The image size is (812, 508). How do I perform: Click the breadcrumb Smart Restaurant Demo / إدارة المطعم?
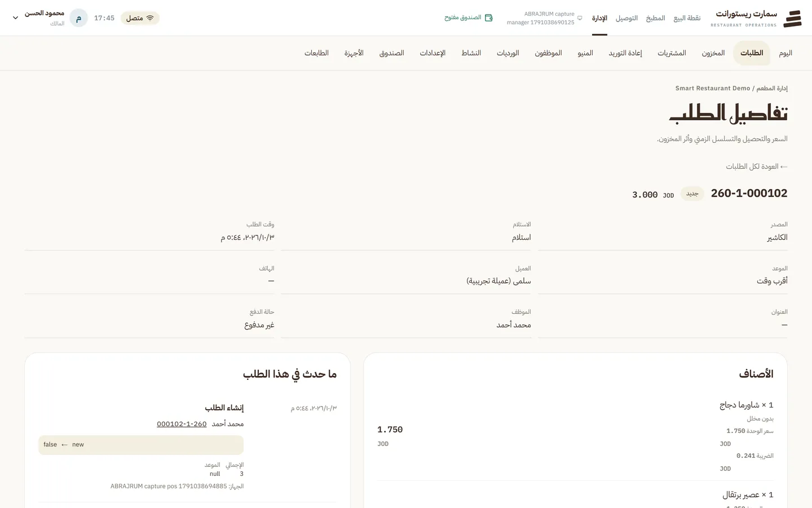click(x=731, y=88)
